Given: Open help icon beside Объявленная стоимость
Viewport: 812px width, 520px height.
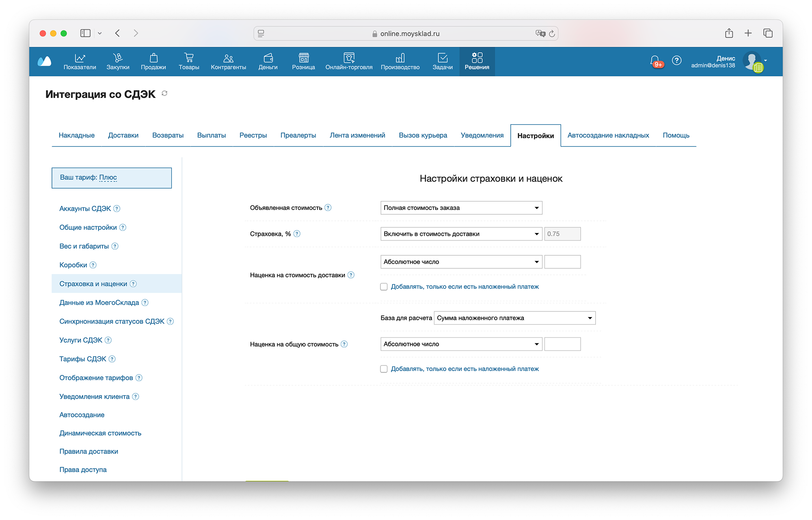Looking at the screenshot, I should [328, 208].
